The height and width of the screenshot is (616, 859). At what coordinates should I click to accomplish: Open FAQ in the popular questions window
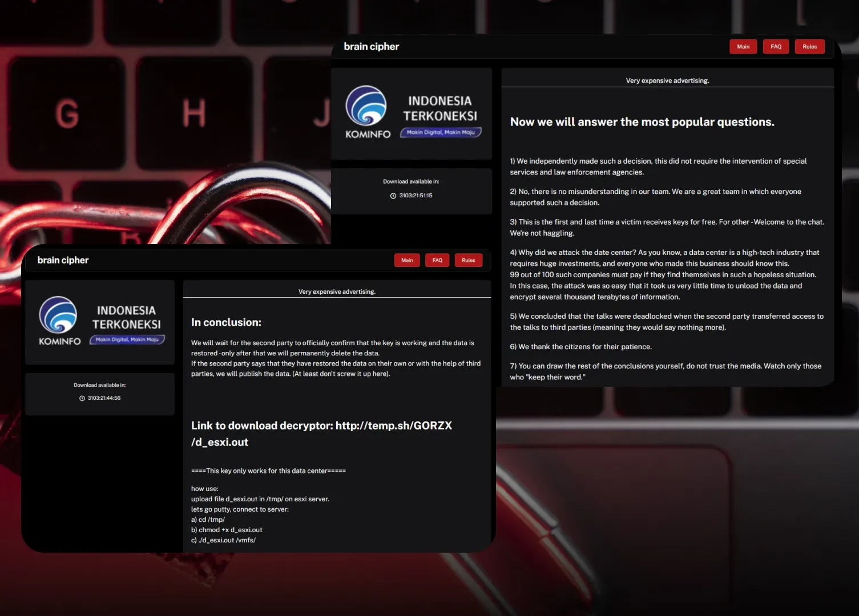point(776,47)
